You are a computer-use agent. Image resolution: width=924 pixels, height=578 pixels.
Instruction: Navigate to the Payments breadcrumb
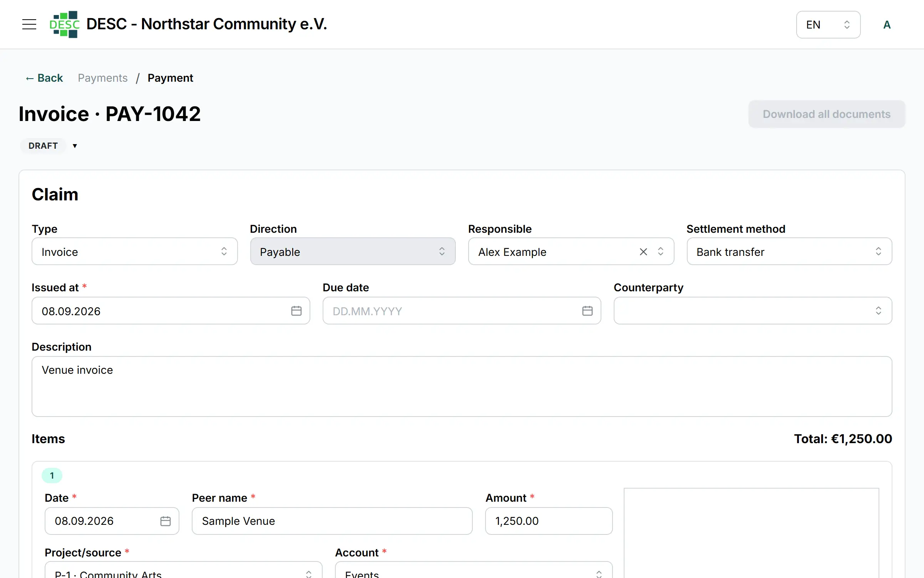point(102,78)
